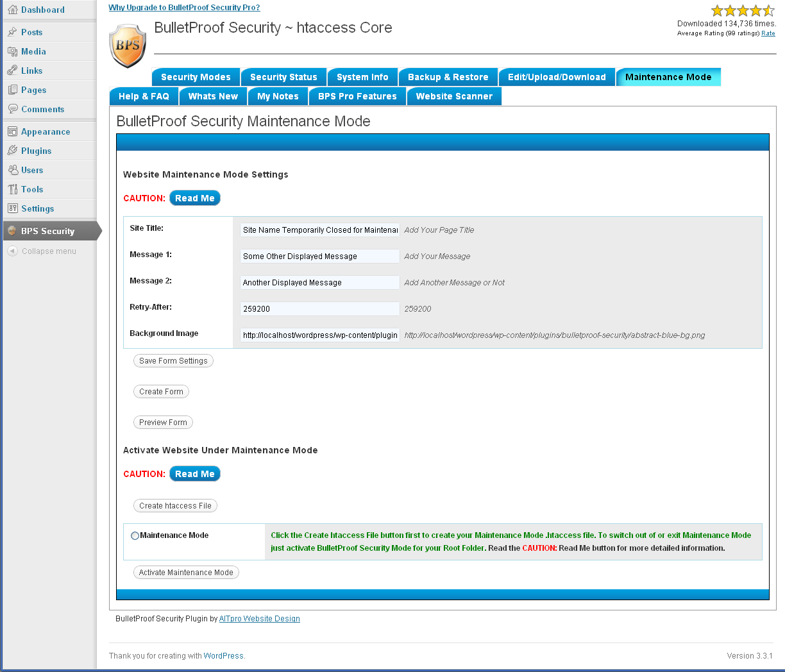
Task: Click the Save Form Settings button
Action: (x=173, y=361)
